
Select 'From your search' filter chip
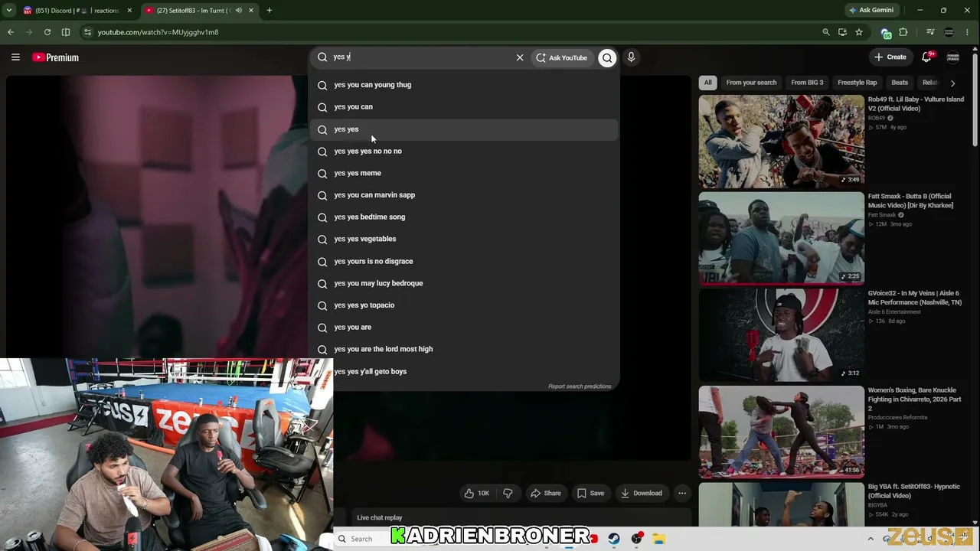pyautogui.click(x=751, y=83)
